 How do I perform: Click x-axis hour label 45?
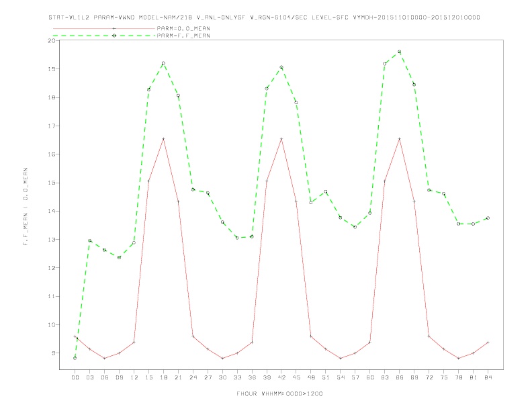(296, 377)
